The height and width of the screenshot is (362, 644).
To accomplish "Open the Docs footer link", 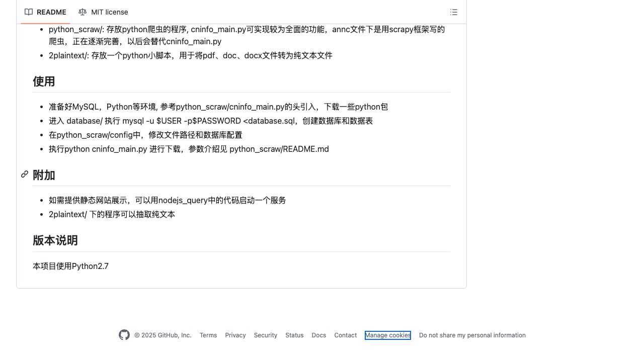I will (318, 335).
